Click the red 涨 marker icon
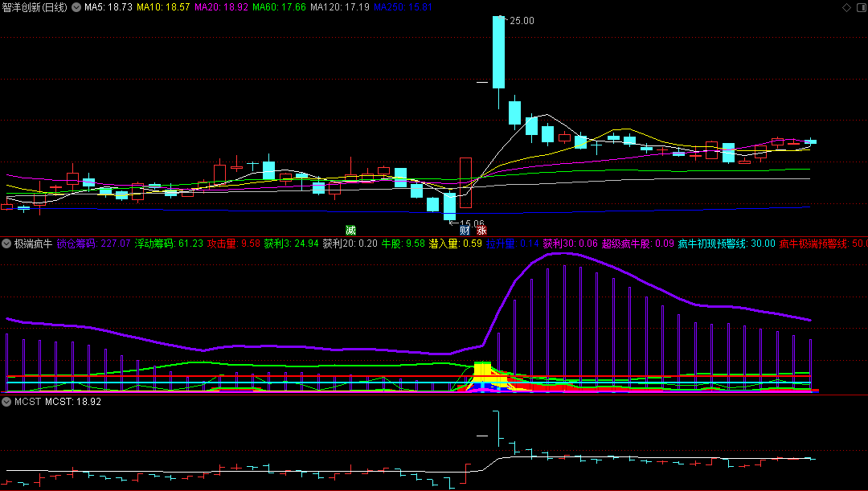The image size is (868, 491). (481, 231)
